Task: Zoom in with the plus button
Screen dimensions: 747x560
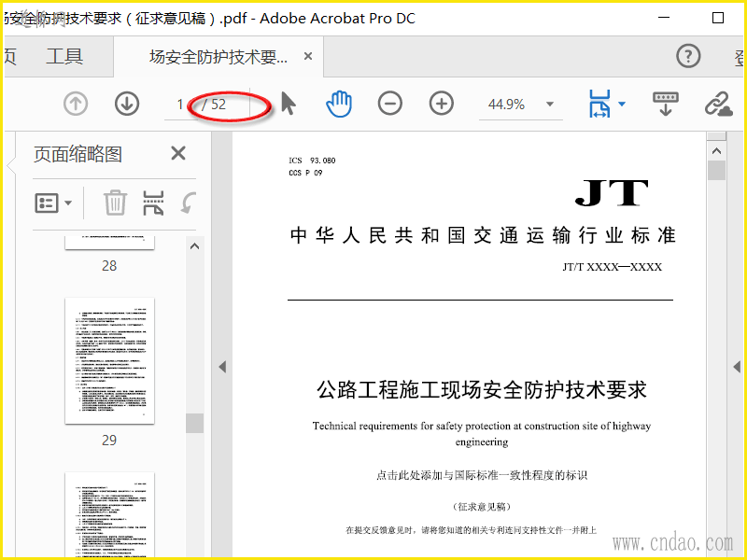Action: [x=442, y=104]
